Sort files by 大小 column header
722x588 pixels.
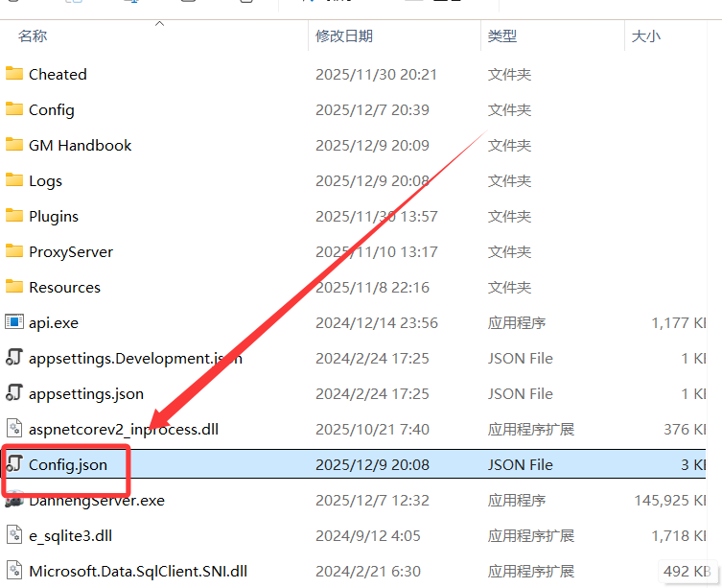(645, 36)
